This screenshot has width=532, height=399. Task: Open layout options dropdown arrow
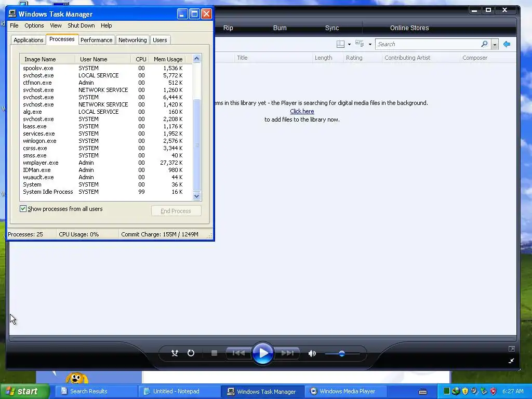tap(349, 45)
